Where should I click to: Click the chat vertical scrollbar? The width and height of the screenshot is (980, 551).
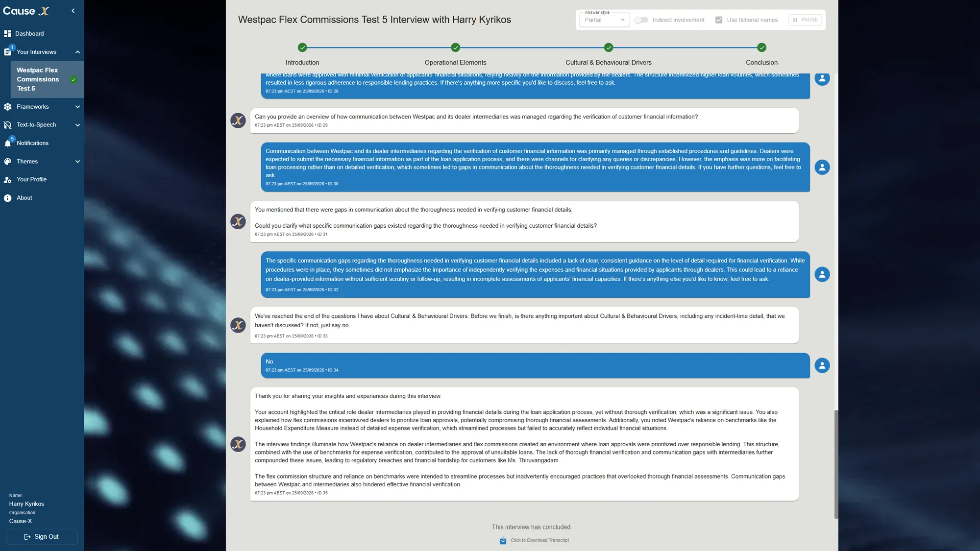point(836,464)
